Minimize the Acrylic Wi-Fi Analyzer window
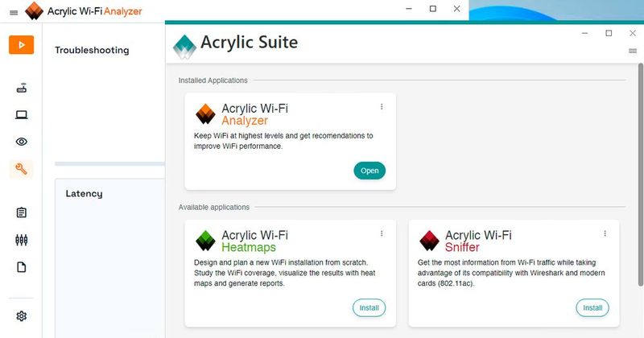Screen dimensions: 644x338 409,9
